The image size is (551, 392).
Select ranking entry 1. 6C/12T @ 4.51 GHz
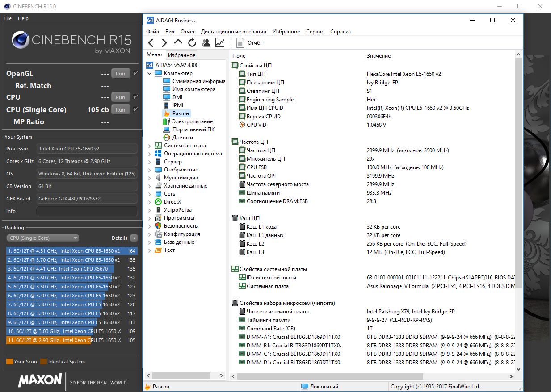pyautogui.click(x=72, y=251)
